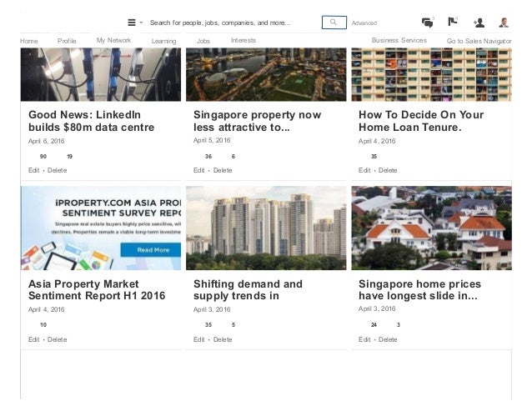Edit the Home Loan Tenure post
The width and height of the screenshot is (532, 411).
click(x=364, y=170)
